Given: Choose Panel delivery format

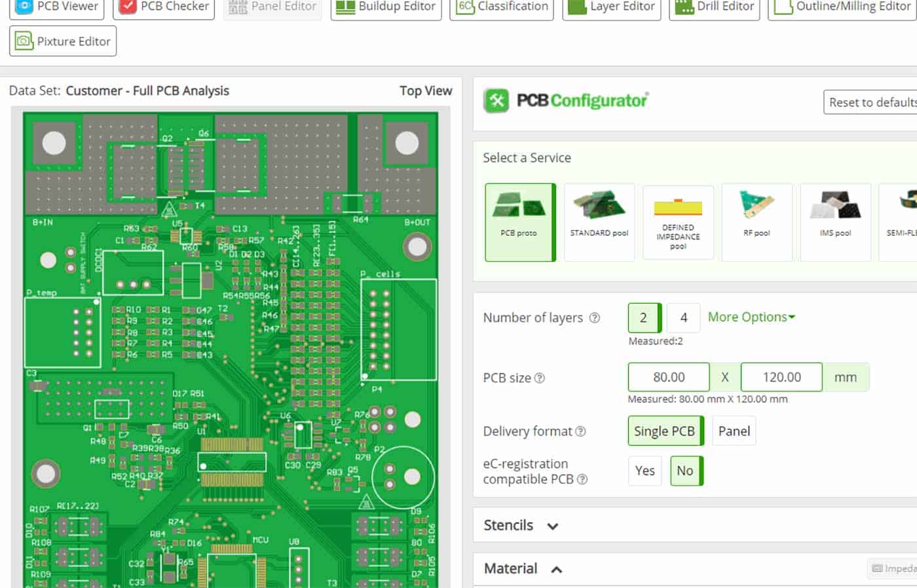Looking at the screenshot, I should 734,431.
